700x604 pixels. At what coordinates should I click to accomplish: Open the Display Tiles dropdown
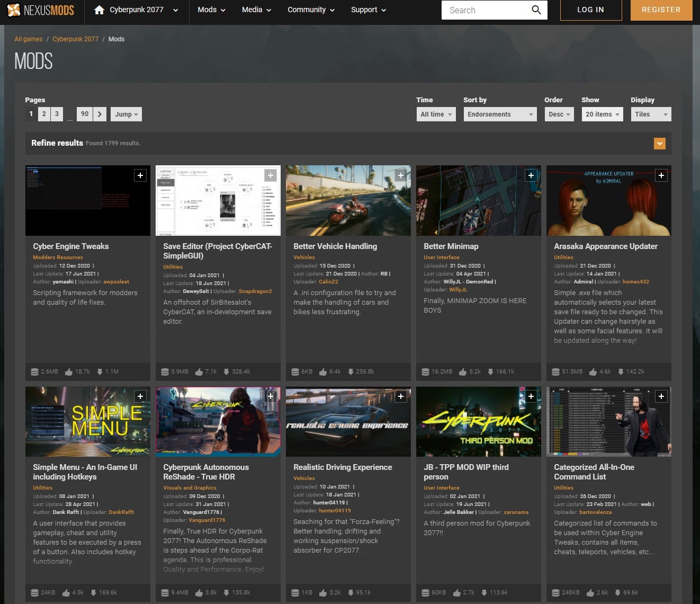coord(651,114)
